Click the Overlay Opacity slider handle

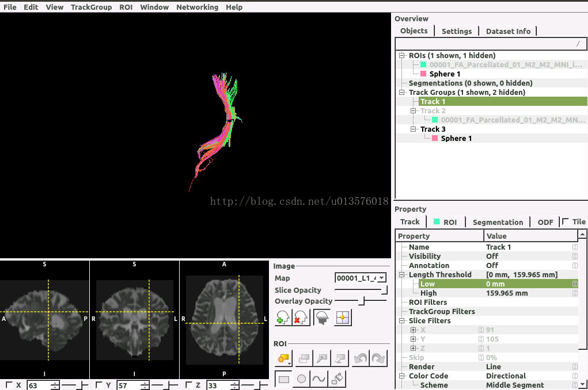pyautogui.click(x=362, y=300)
